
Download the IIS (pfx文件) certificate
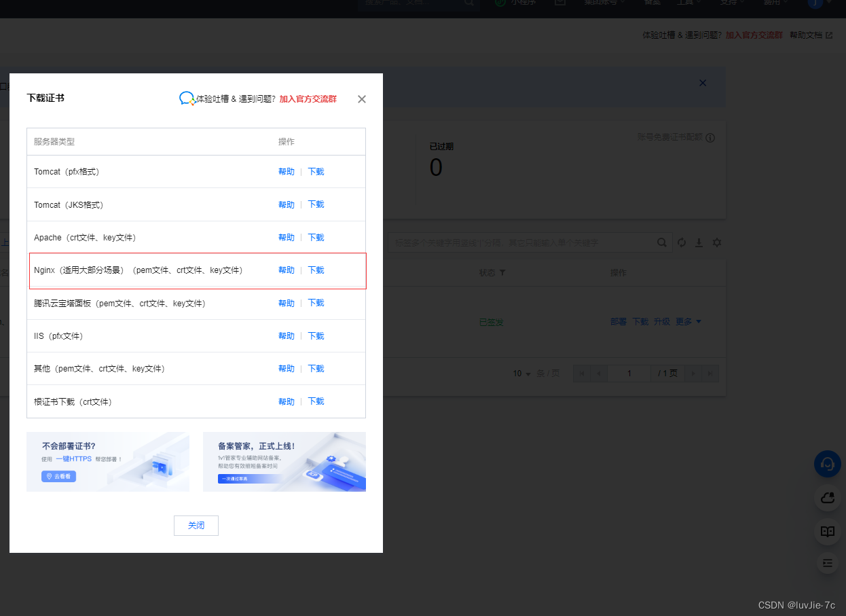click(316, 336)
